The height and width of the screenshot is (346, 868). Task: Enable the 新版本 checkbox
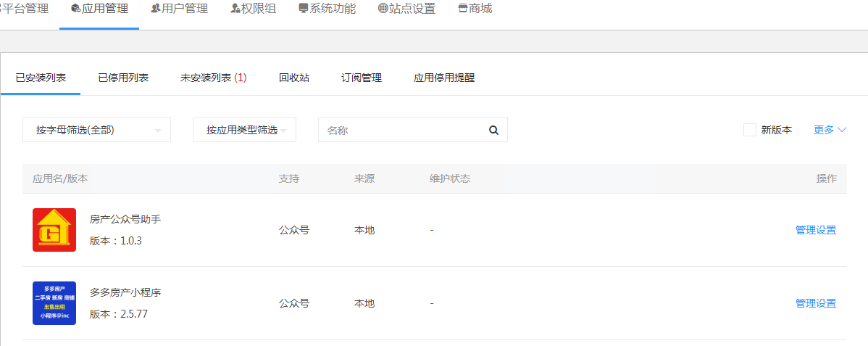tap(749, 130)
